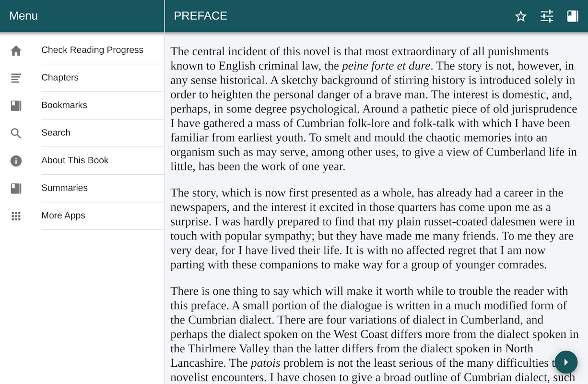Open About This Book entry

coord(75,160)
